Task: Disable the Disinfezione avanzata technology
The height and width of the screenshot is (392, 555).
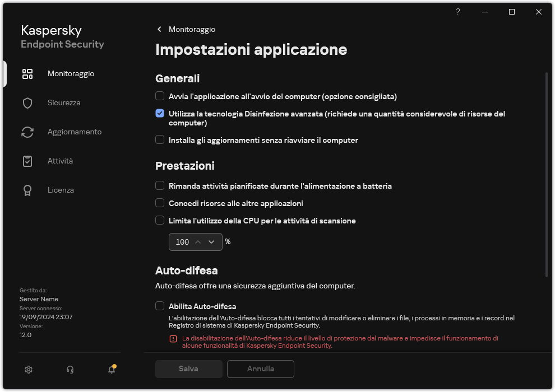Action: click(x=160, y=114)
